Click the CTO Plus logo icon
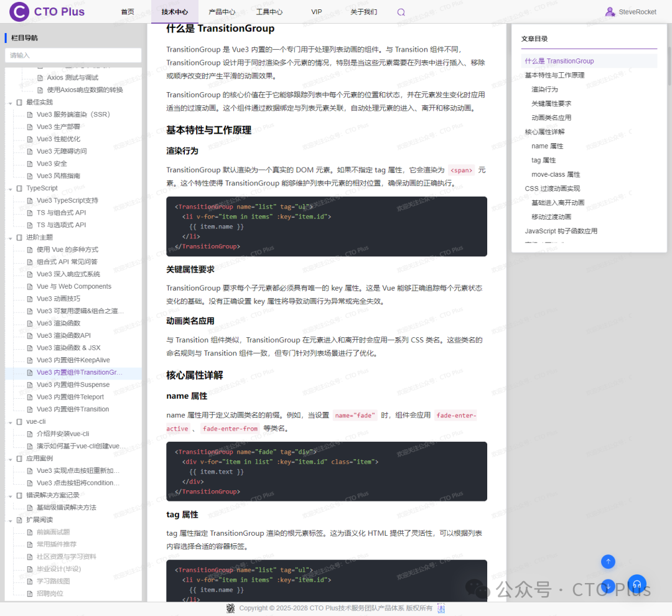Screen dimensions: 672x616 click(x=19, y=12)
